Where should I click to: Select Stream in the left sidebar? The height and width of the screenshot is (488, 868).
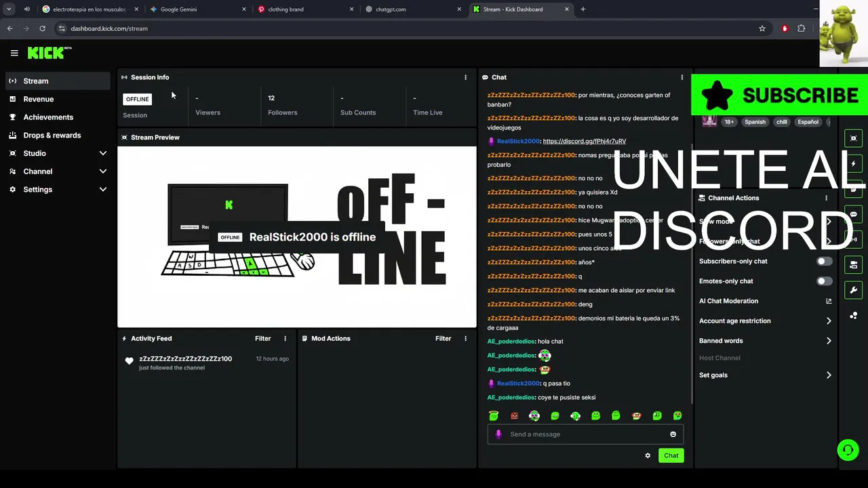point(57,81)
